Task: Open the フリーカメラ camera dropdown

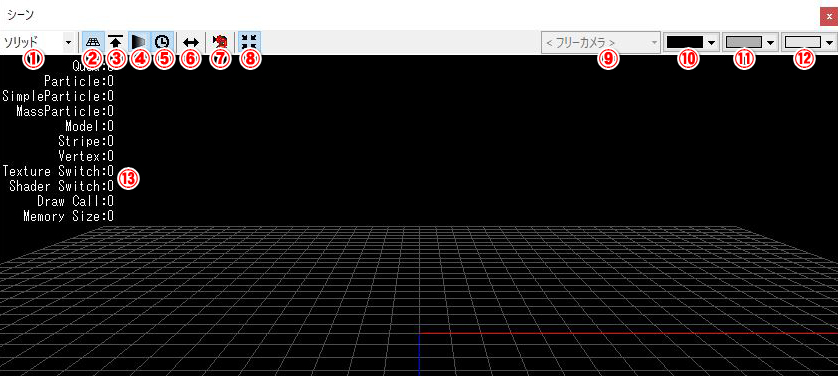Action: point(601,42)
